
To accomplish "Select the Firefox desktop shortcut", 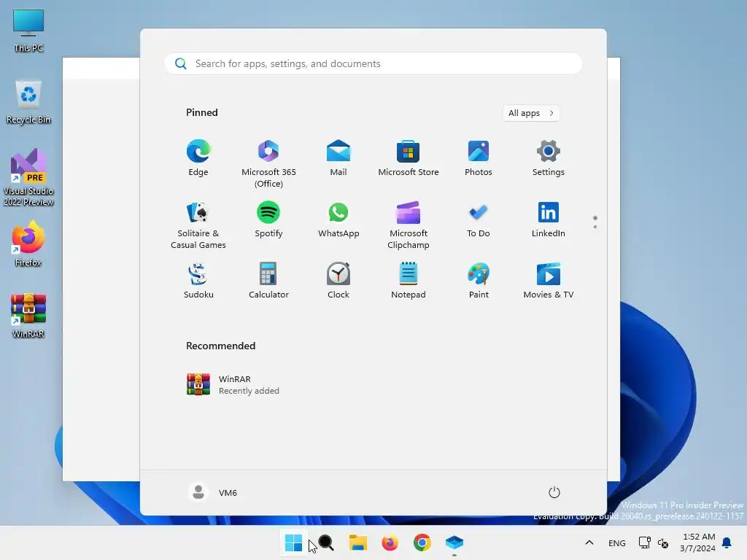I will click(x=28, y=244).
